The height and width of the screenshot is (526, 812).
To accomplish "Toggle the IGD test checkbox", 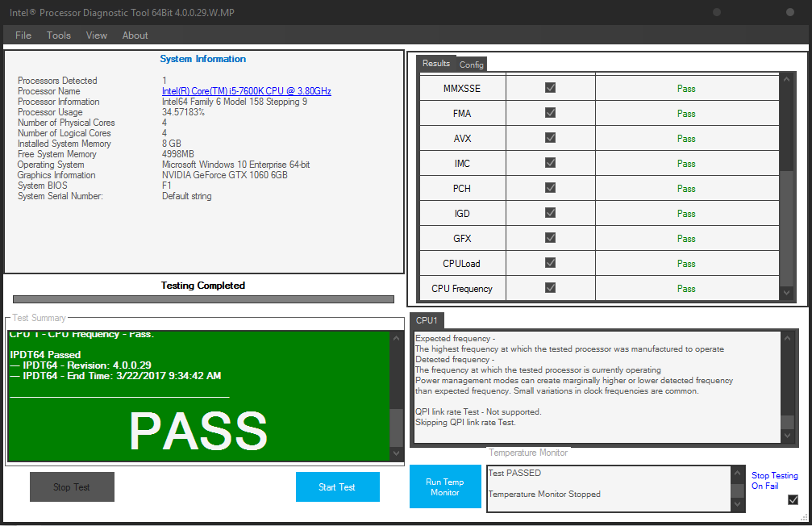I will click(551, 212).
